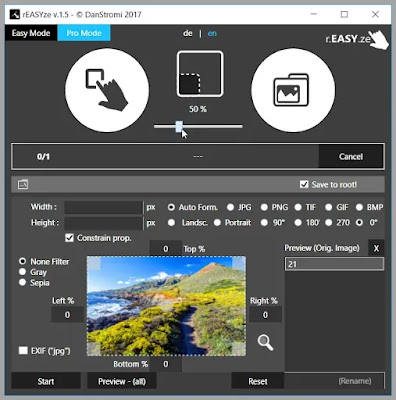This screenshot has height=400, width=396.
Task: Click the Cancel button
Action: 351,156
